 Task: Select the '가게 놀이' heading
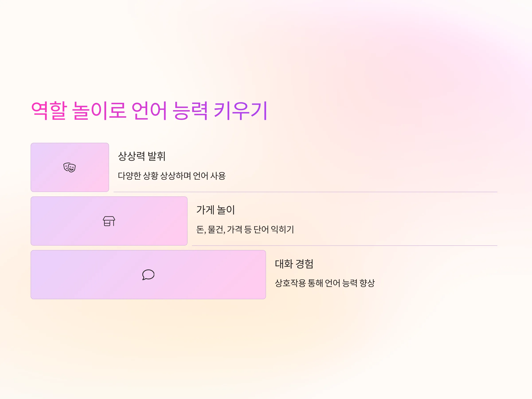click(x=215, y=210)
